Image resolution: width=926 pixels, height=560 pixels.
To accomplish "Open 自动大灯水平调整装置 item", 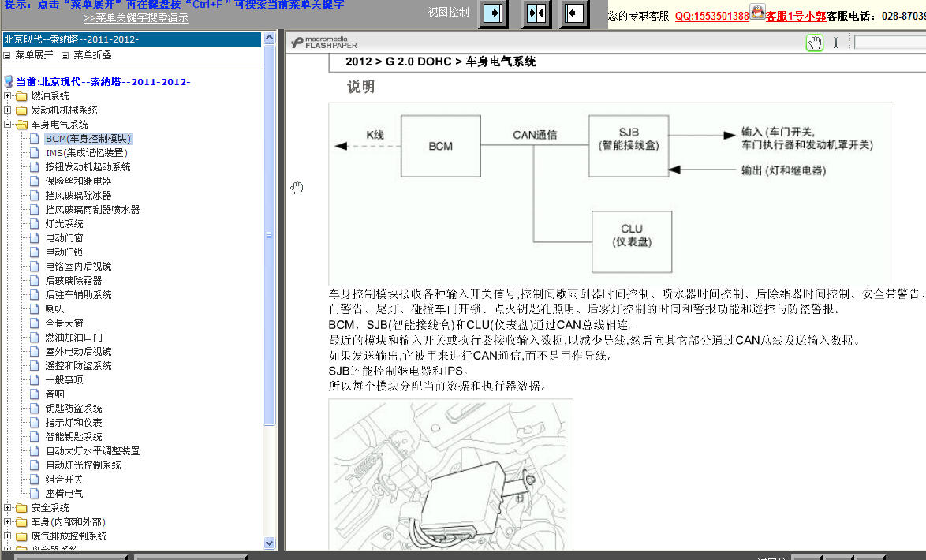I will coord(93,450).
